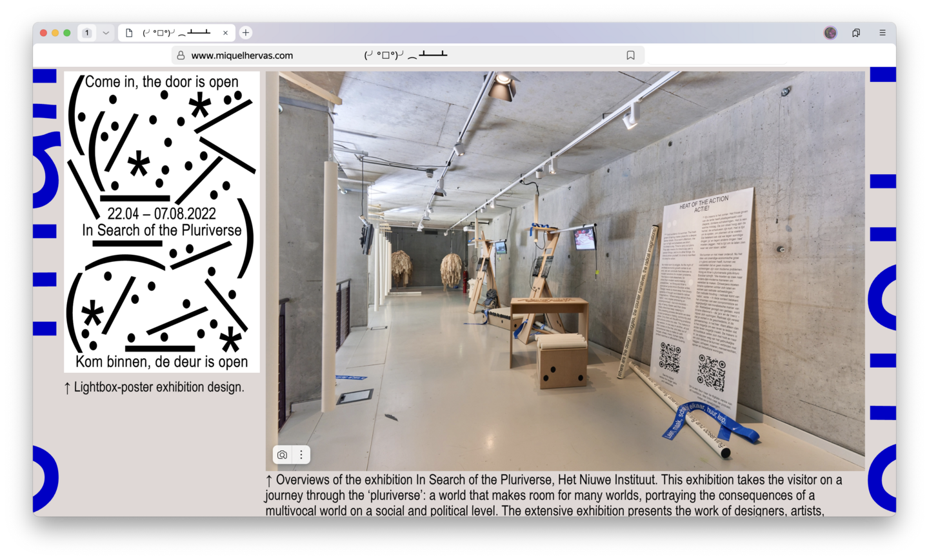The width and height of the screenshot is (929, 560).
Task: Click the www.miquelhervas.com address field
Action: [408, 55]
